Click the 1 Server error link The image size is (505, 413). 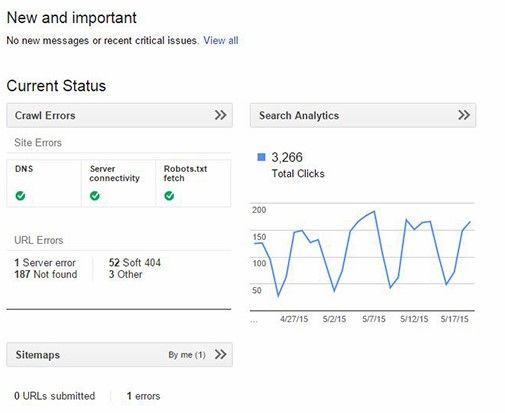pyautogui.click(x=45, y=263)
